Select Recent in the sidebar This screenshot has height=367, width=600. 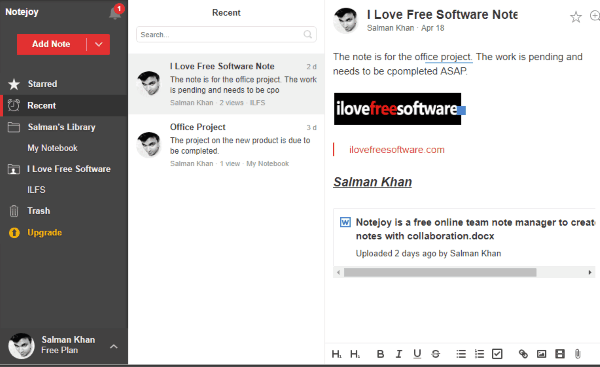64,105
